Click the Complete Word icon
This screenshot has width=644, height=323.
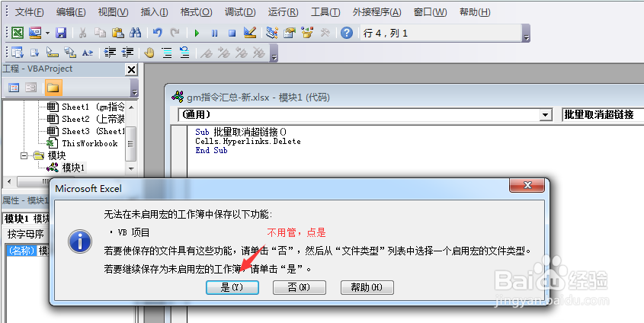(88, 53)
